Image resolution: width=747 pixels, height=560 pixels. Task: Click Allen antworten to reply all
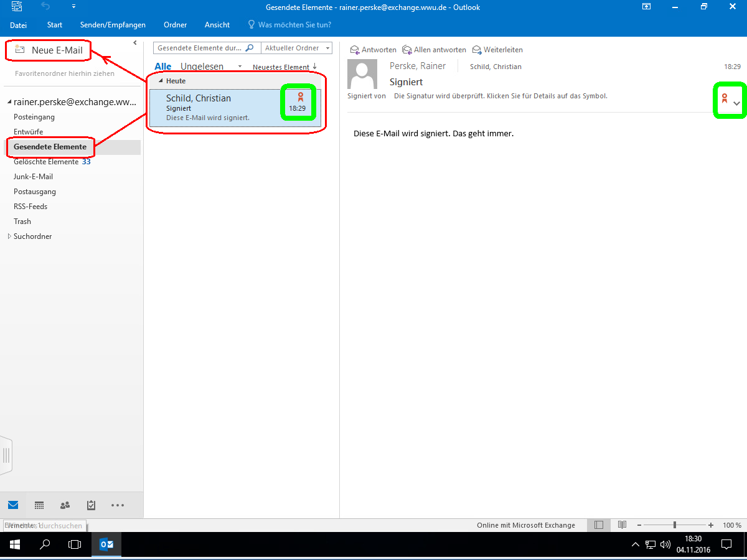tap(434, 50)
